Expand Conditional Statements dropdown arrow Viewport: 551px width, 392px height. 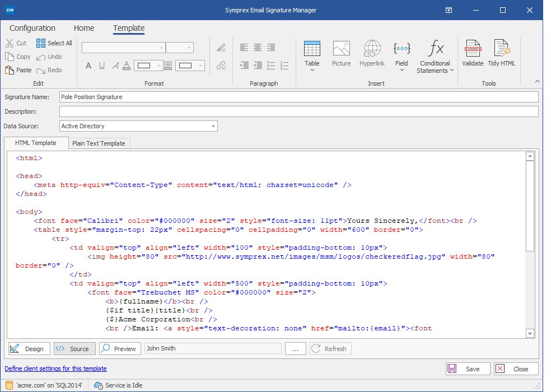tap(452, 71)
